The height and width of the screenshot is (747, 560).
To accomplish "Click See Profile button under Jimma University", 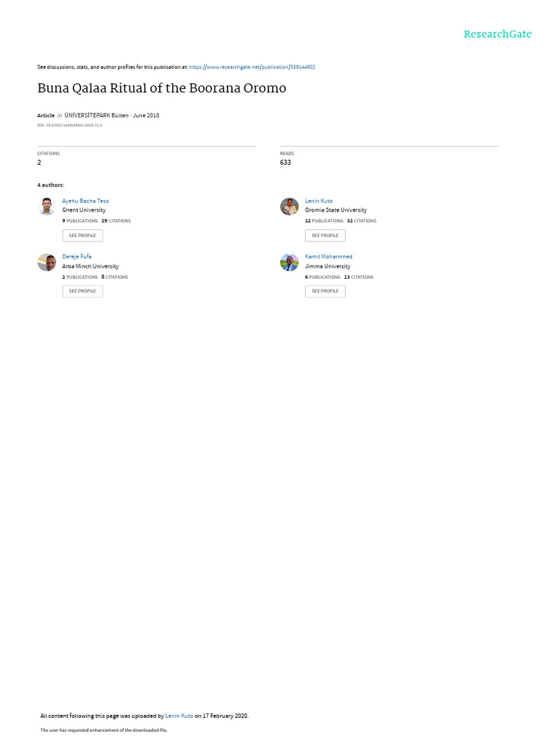I will click(325, 291).
